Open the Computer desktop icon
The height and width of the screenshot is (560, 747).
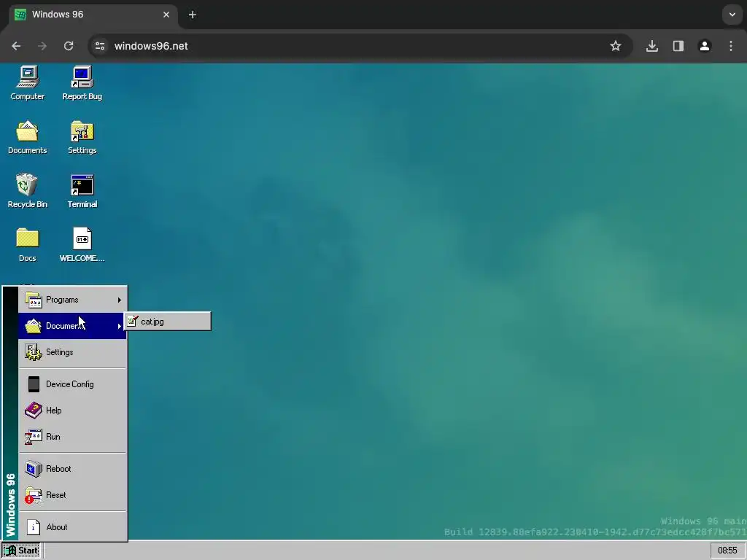click(27, 83)
